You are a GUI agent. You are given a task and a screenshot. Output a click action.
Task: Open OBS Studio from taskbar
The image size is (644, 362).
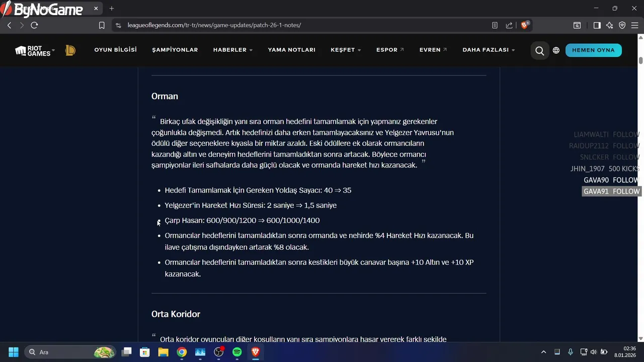point(218,352)
